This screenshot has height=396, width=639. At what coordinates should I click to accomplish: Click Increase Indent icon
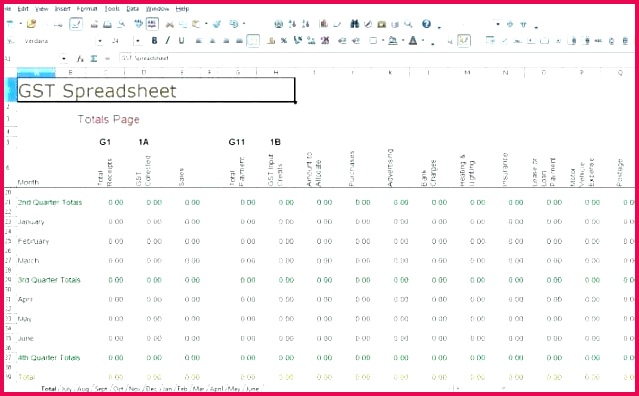(356, 41)
